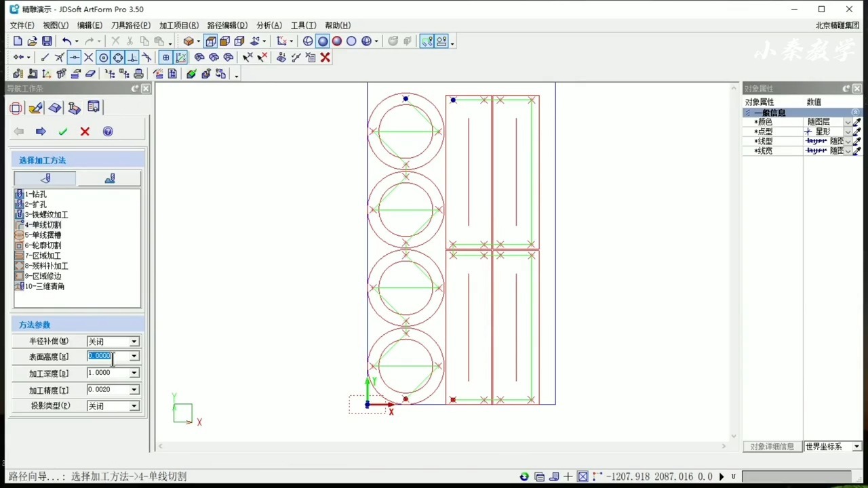The width and height of the screenshot is (868, 488).
Task: Open the 路径编辑 menu
Action: (227, 26)
